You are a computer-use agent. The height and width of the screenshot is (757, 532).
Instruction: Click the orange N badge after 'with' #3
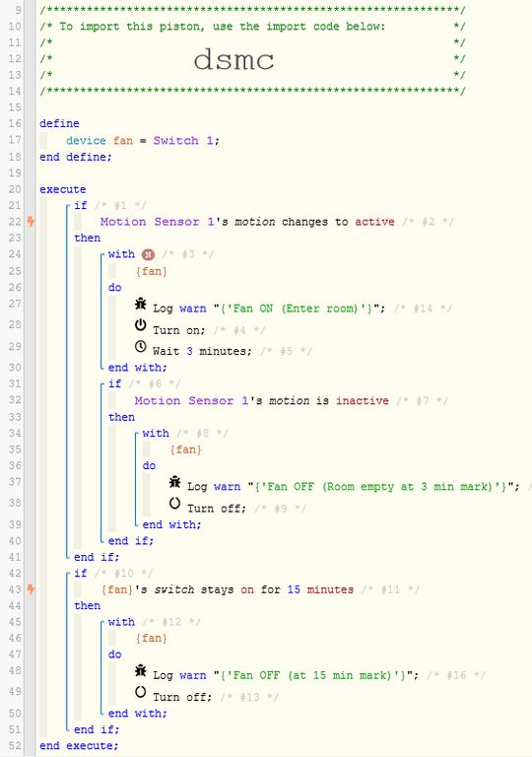point(148,255)
